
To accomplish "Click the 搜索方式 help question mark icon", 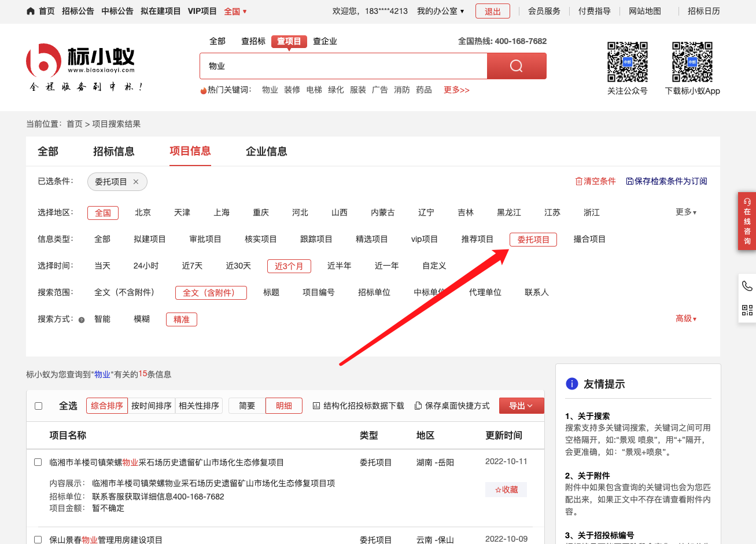I will point(82,319).
